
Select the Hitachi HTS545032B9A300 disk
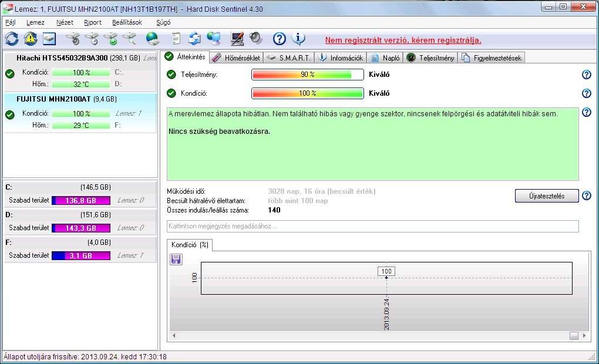(80, 72)
